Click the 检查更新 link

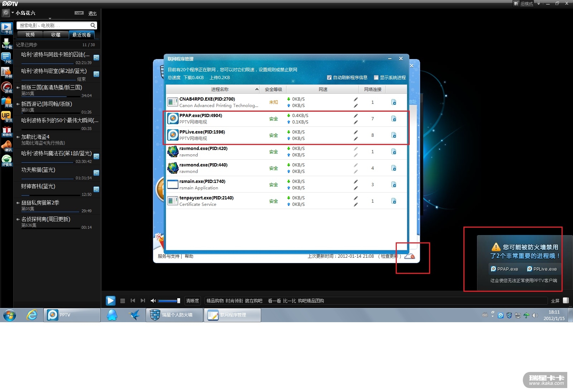coord(389,256)
